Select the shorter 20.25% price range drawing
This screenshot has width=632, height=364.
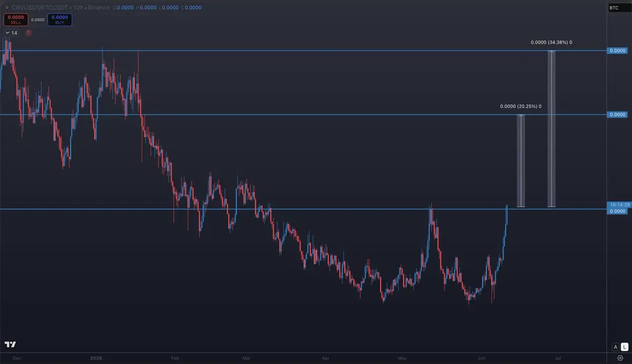tap(521, 161)
